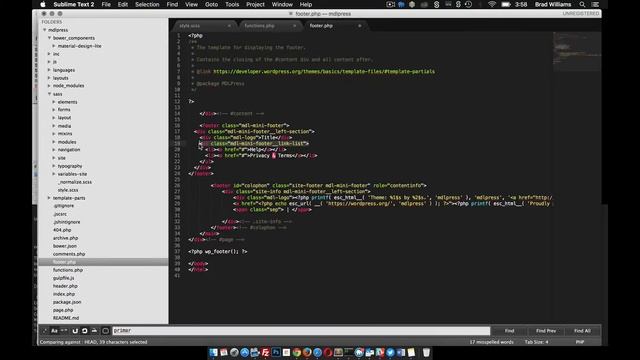Expand the elements folder
Screen dimensions: 640x360
pyautogui.click(x=54, y=102)
